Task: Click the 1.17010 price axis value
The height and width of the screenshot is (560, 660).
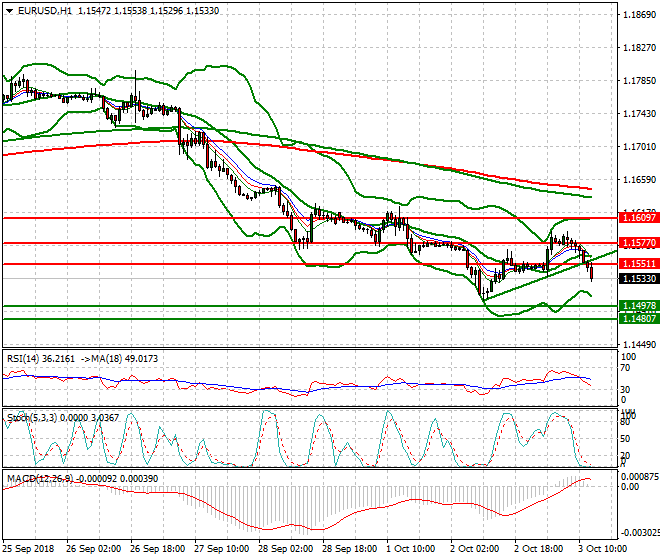Action: click(639, 147)
